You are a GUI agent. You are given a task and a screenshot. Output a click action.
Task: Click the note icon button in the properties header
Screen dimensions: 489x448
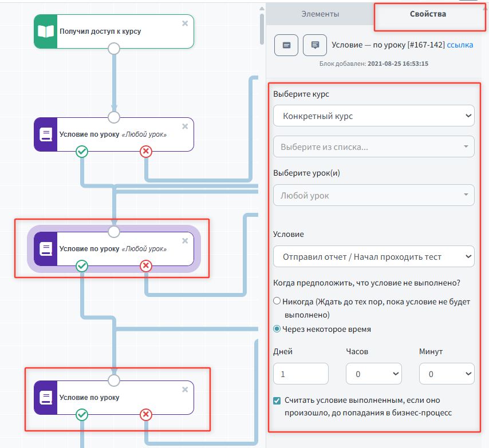pyautogui.click(x=286, y=45)
